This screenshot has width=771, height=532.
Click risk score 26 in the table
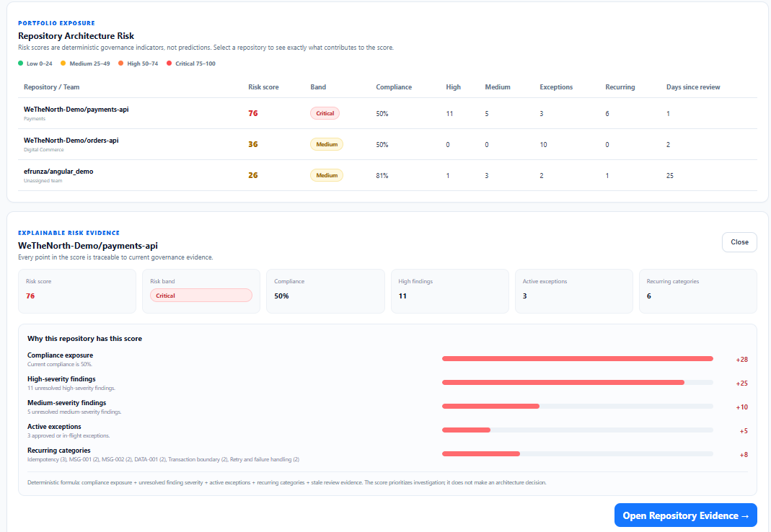pyautogui.click(x=252, y=175)
